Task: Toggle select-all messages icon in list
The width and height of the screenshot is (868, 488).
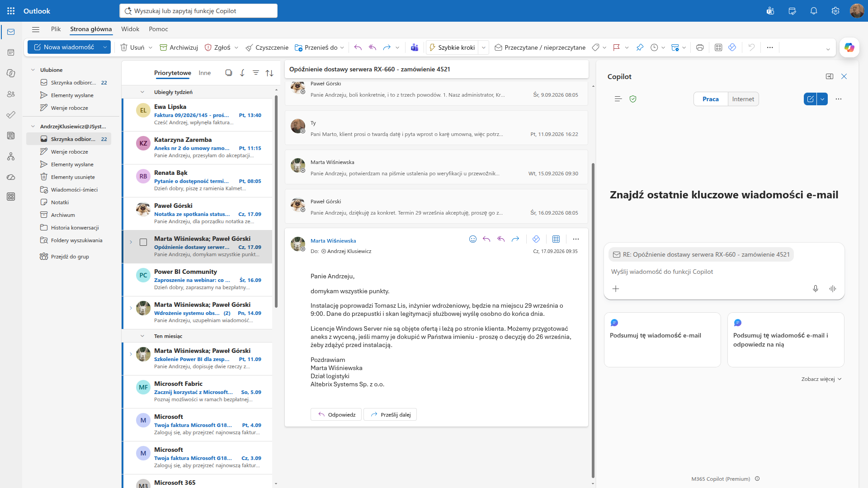Action: coord(229,73)
